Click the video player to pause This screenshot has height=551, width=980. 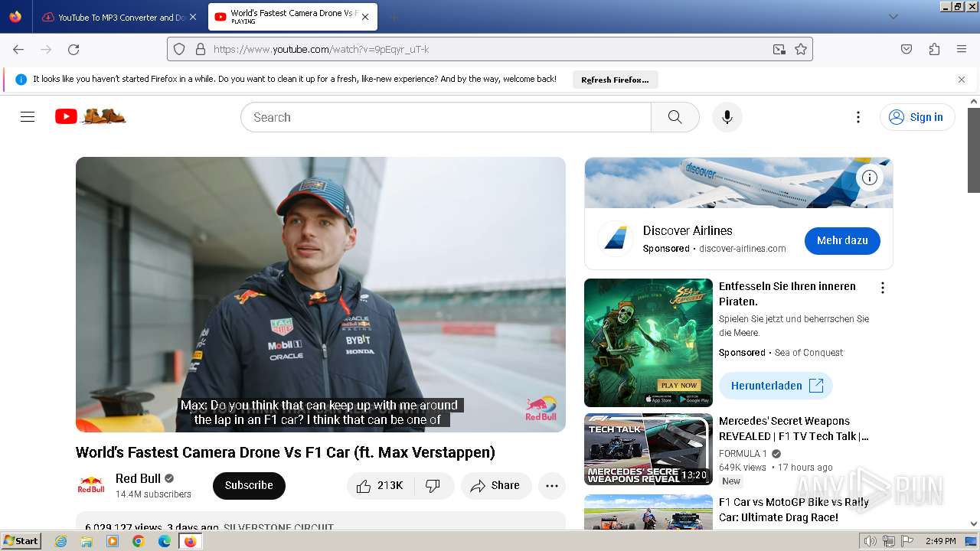point(321,295)
